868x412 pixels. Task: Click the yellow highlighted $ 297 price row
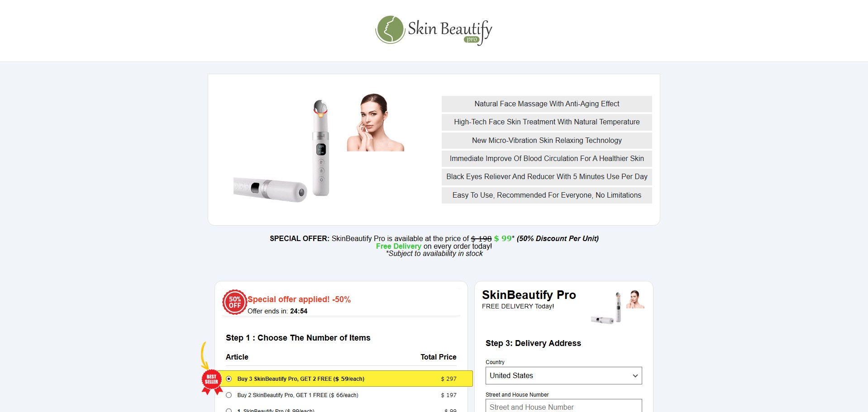coord(346,379)
